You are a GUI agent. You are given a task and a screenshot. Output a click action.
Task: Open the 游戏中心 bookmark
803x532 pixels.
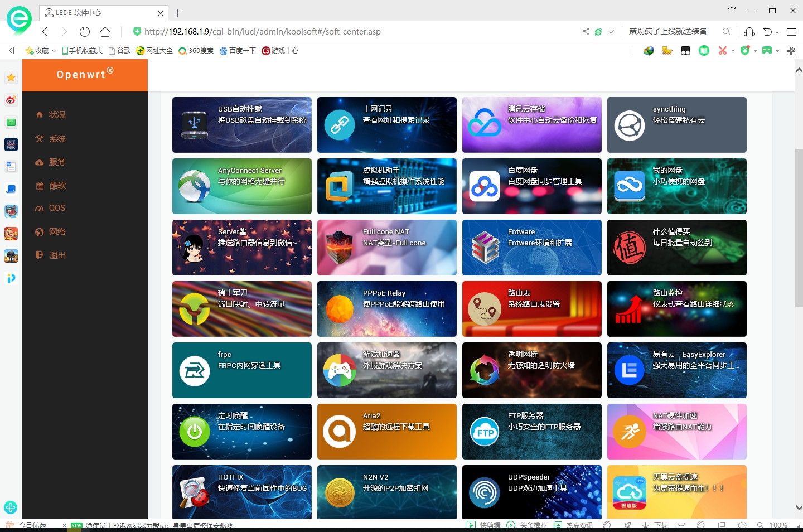tap(280, 51)
